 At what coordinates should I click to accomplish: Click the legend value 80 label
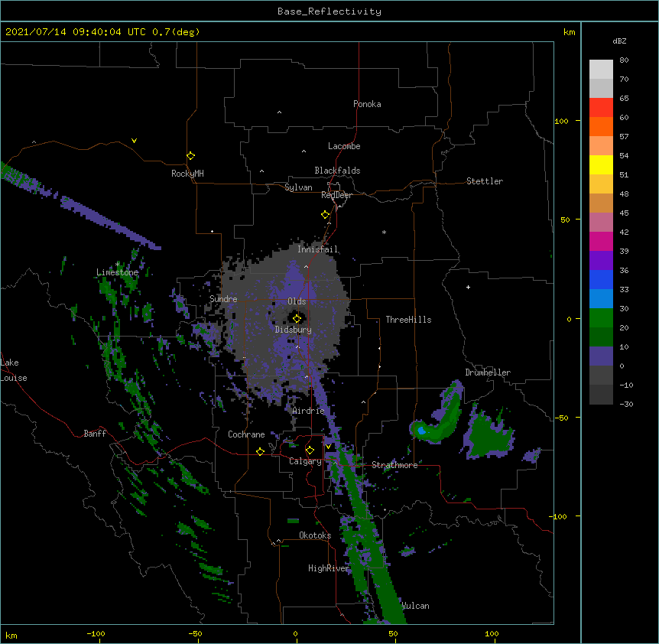pos(624,60)
